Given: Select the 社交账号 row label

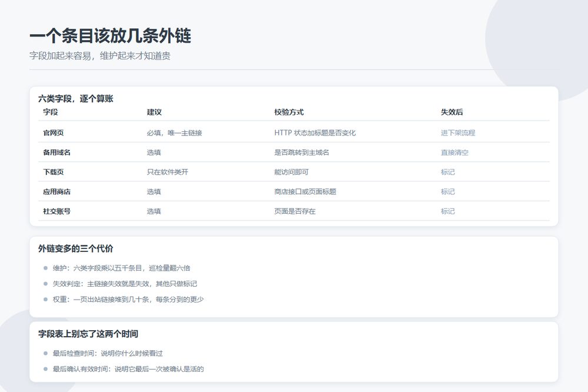Looking at the screenshot, I should (56, 211).
